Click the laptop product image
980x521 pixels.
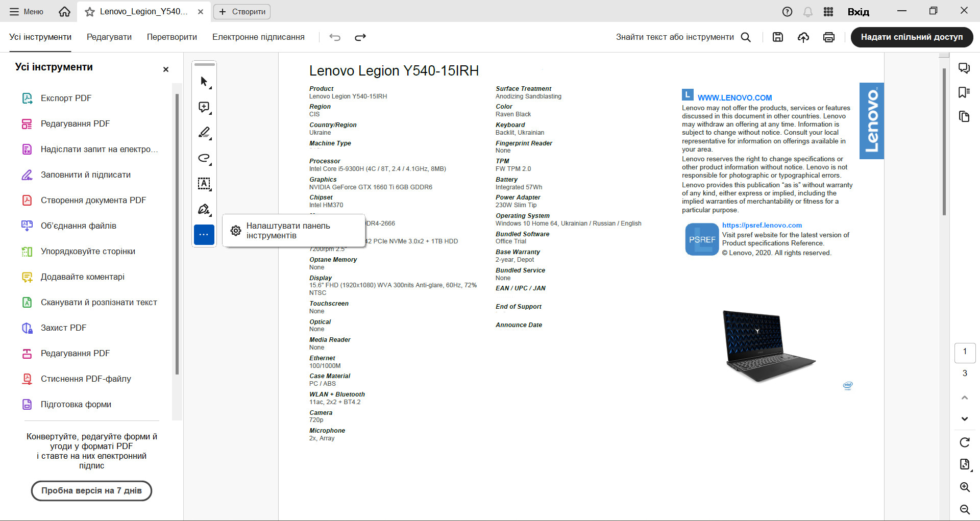pos(769,346)
